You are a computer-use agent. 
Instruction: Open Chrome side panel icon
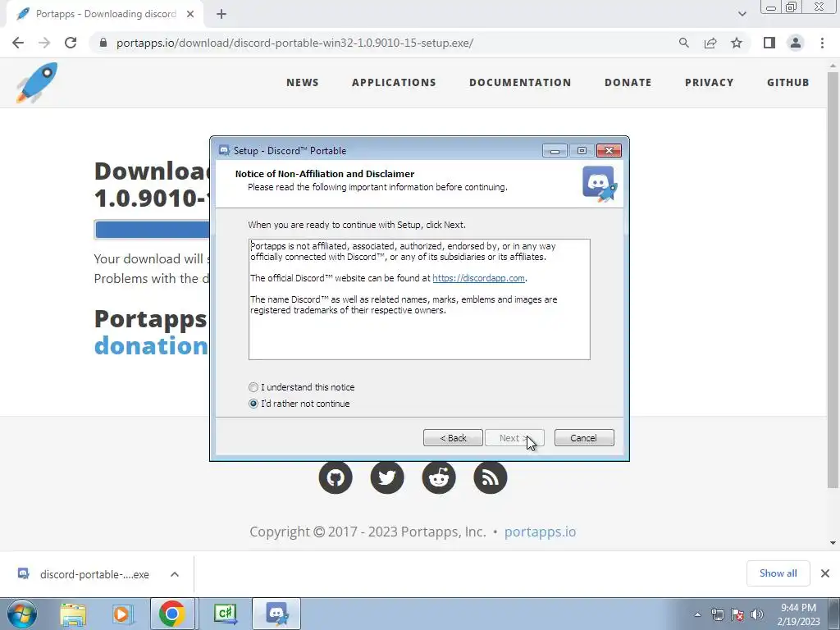[x=769, y=43]
